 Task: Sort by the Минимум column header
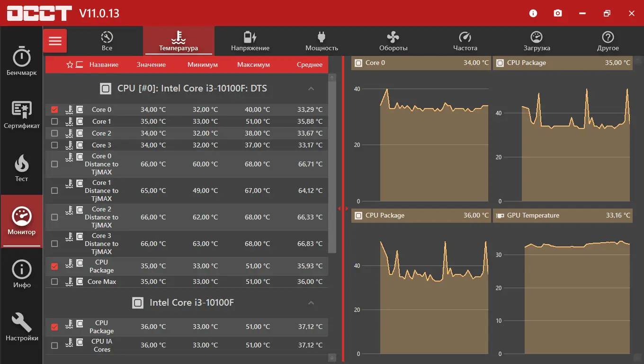click(x=202, y=64)
